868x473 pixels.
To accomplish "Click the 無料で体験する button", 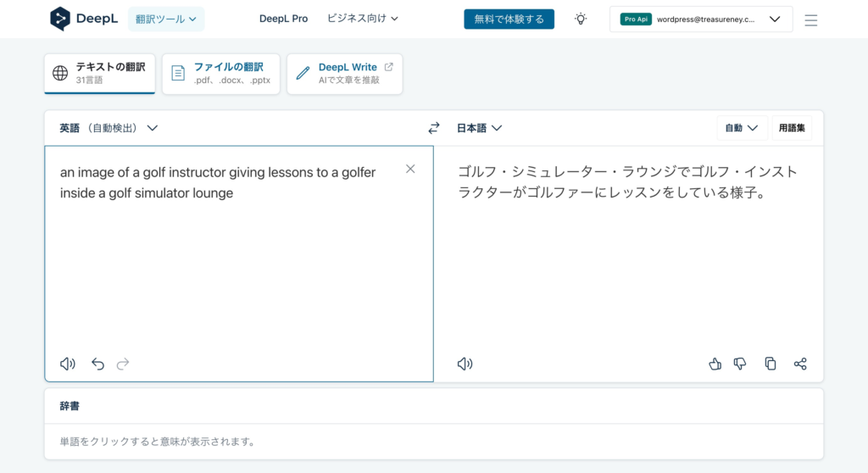I will [x=509, y=19].
